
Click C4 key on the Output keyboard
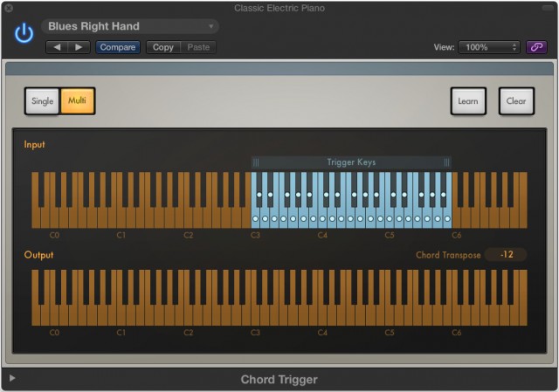pyautogui.click(x=323, y=316)
